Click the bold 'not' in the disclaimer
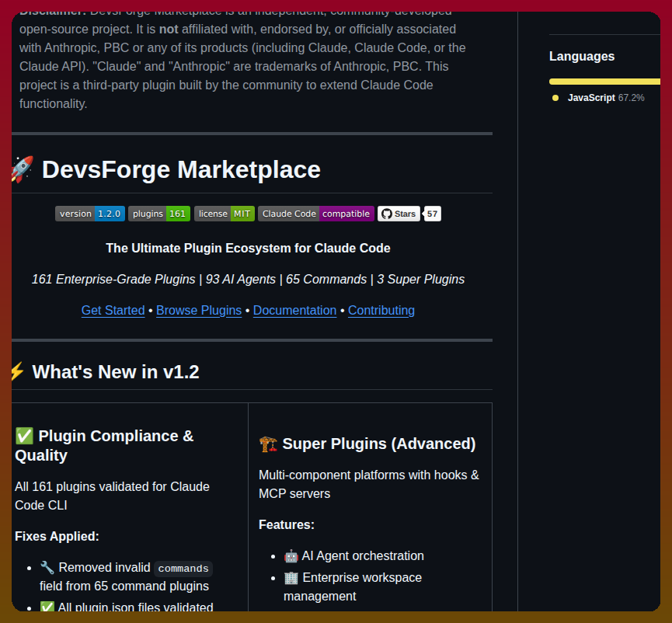This screenshot has height=623, width=672. (x=169, y=30)
